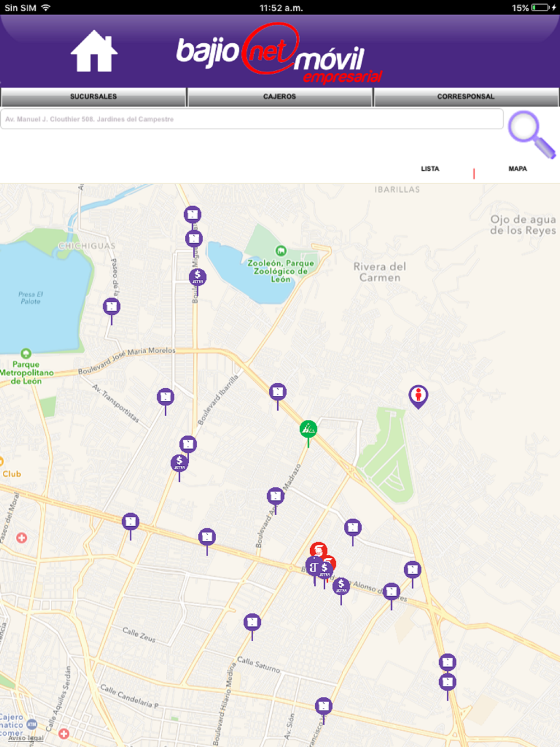
Task: Focus the address search field
Action: click(252, 119)
